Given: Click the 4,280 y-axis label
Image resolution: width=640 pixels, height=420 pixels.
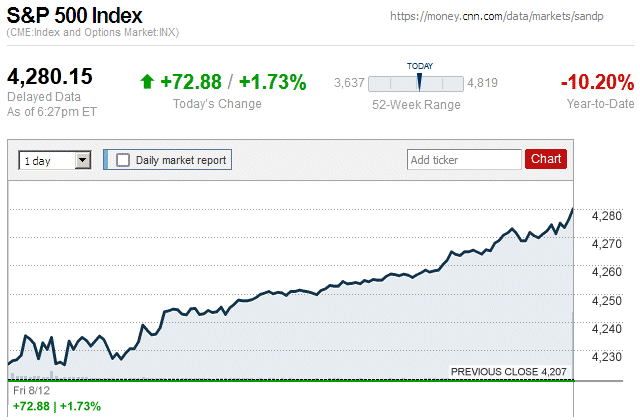Looking at the screenshot, I should click(607, 216).
